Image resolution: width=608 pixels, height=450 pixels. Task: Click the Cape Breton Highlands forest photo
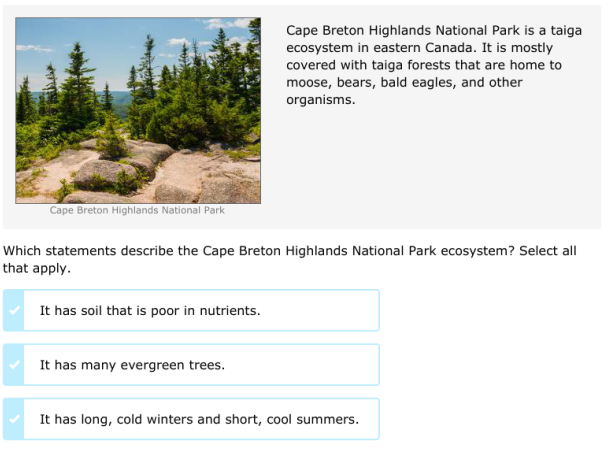pos(138,110)
